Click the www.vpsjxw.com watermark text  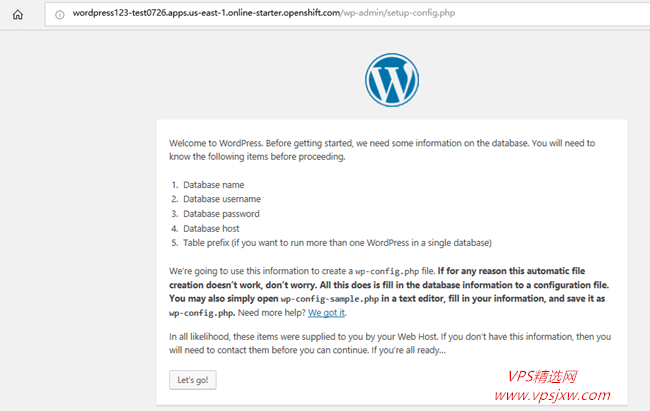pos(552,395)
